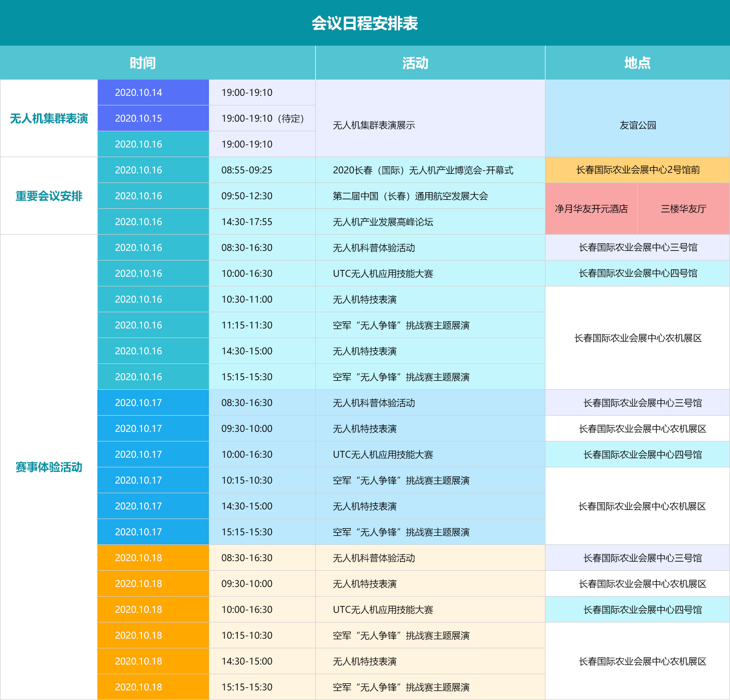The height and width of the screenshot is (700, 730).
Task: Click 长春国际农业会展中心2号馆前 location
Action: coord(638,170)
